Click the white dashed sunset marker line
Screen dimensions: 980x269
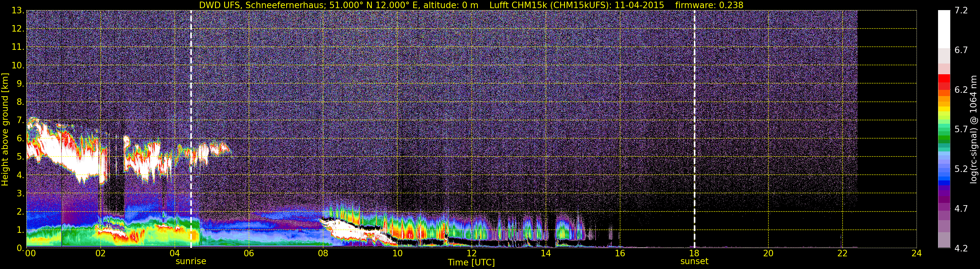coord(694,129)
